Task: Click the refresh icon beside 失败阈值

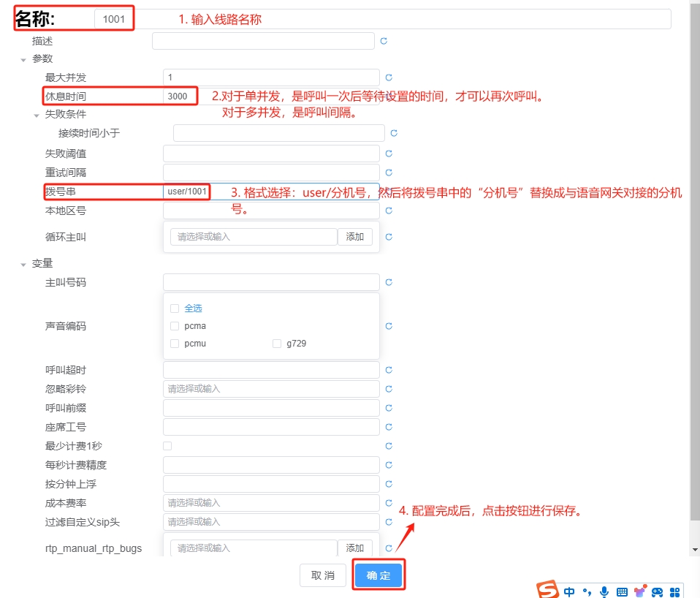Action: pyautogui.click(x=389, y=154)
